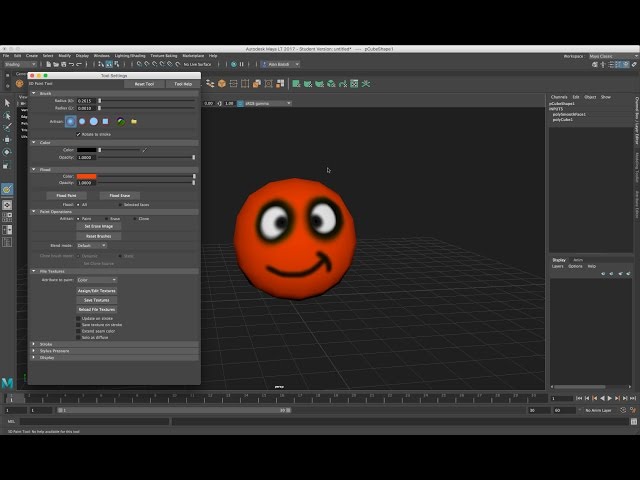
Task: Choose the Square brush profile icon
Action: point(105,121)
